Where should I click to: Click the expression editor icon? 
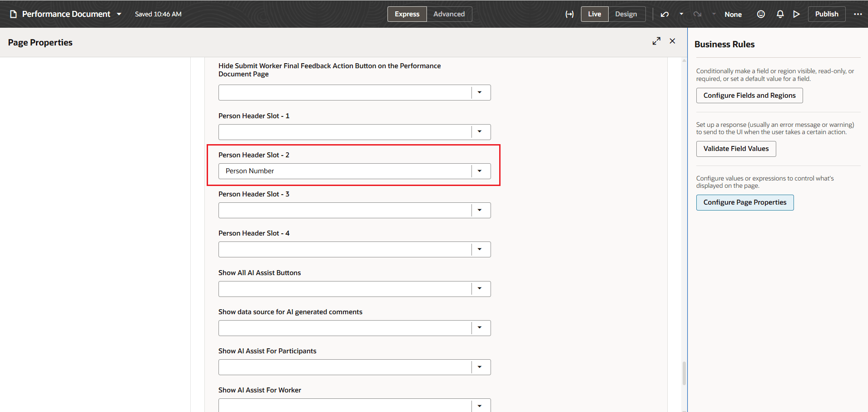coord(570,14)
